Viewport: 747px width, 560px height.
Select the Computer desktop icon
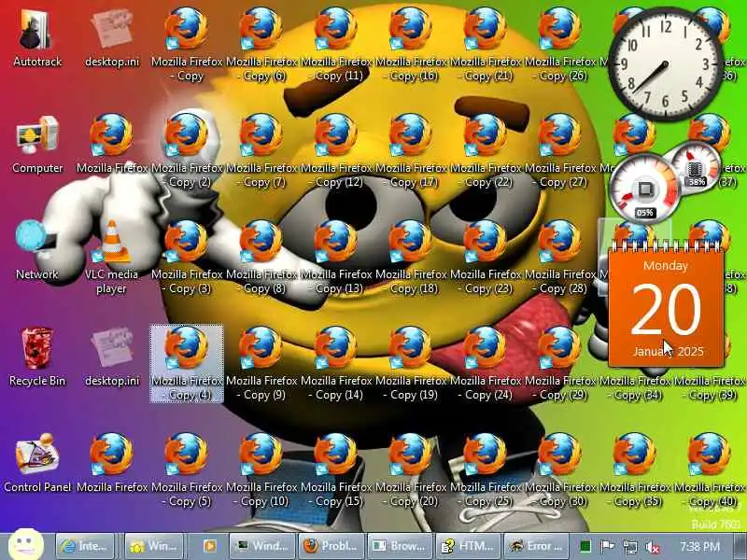(x=37, y=145)
